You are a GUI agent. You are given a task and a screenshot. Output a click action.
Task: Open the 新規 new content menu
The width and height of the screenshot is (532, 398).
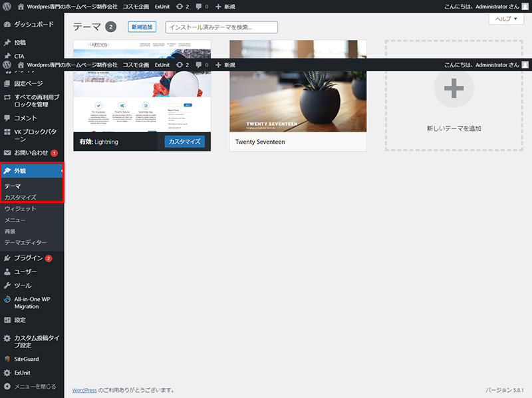225,6
